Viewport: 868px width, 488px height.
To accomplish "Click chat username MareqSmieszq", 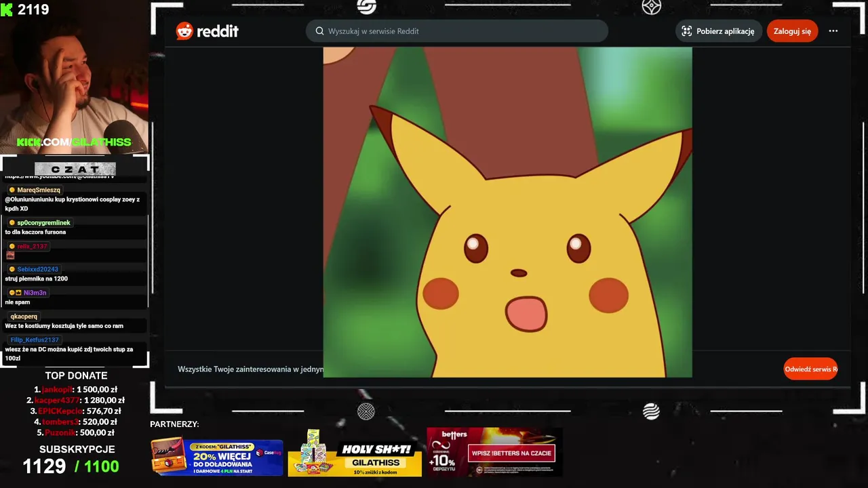I will (39, 190).
